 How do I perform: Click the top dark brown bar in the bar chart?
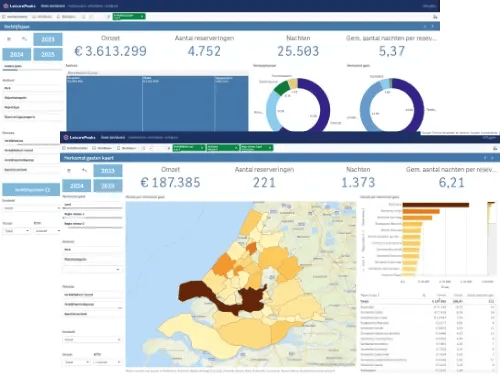pos(436,205)
